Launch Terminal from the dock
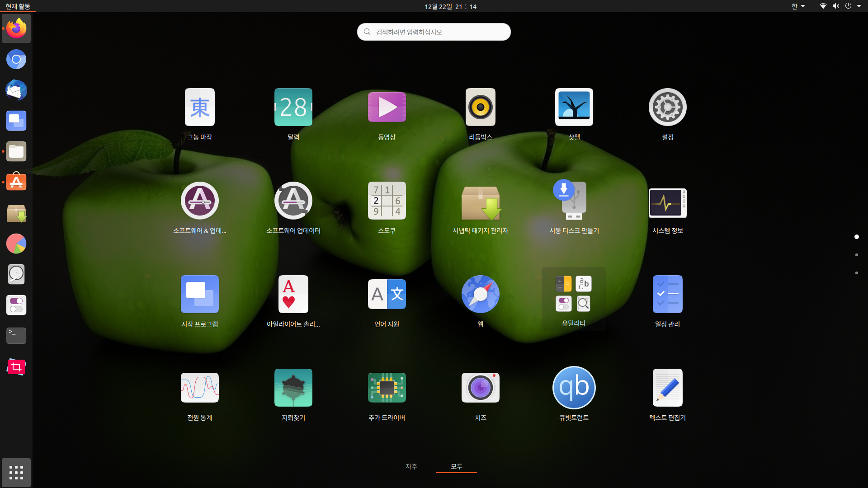 (16, 336)
